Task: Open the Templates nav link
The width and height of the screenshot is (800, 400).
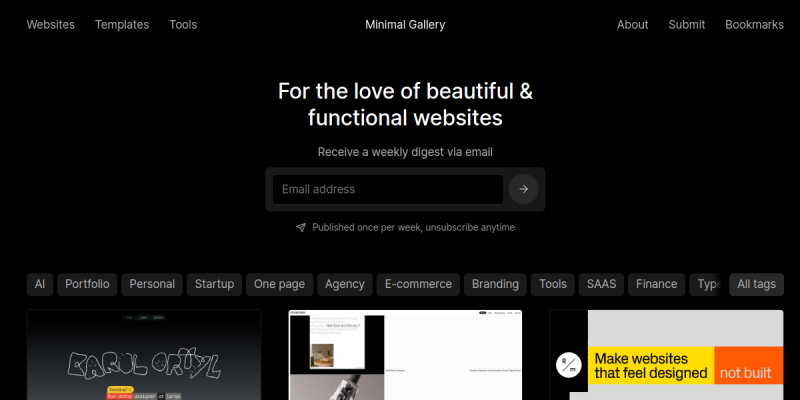Action: 122,24
